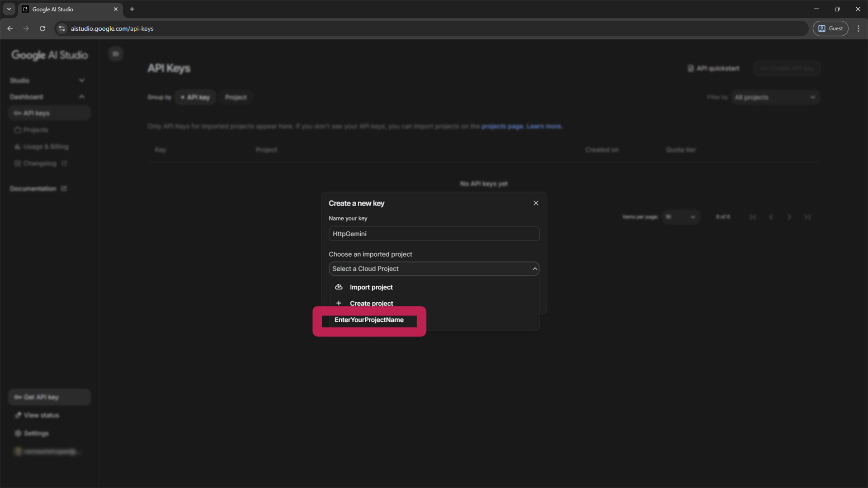This screenshot has height=488, width=868.
Task: Select the Google AI Studio browser tab
Action: [70, 9]
